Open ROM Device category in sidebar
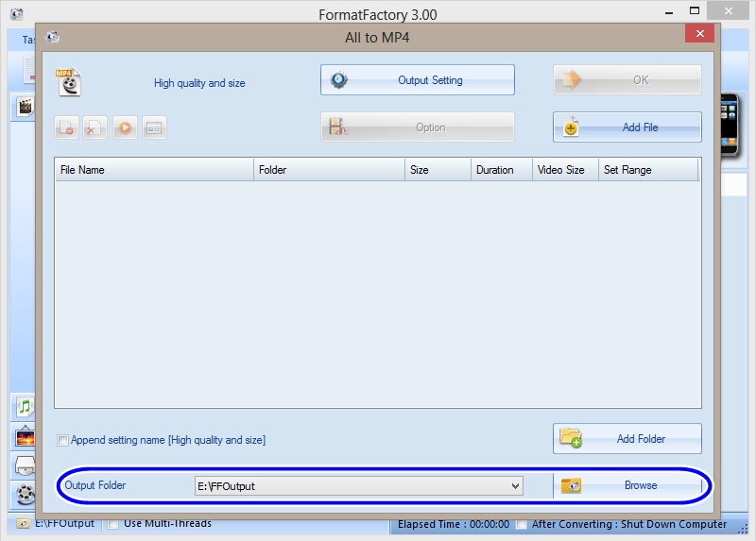Viewport: 756px width, 541px height. 25,465
